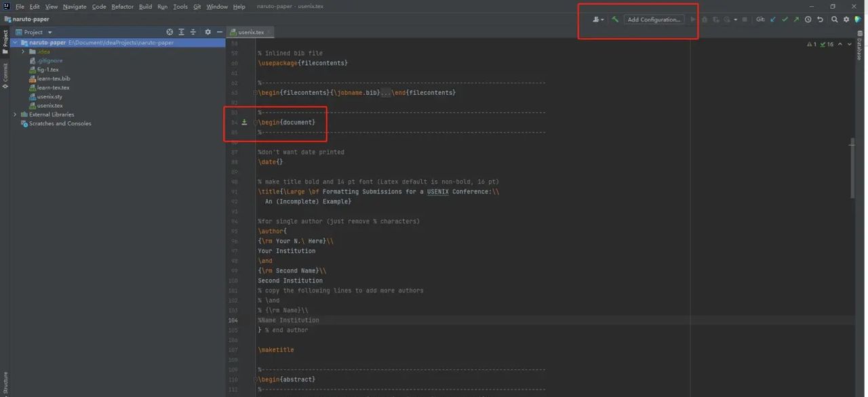Image resolution: width=868 pixels, height=397 pixels.
Task: Search everywhere with the magnifier icon
Action: 834,19
